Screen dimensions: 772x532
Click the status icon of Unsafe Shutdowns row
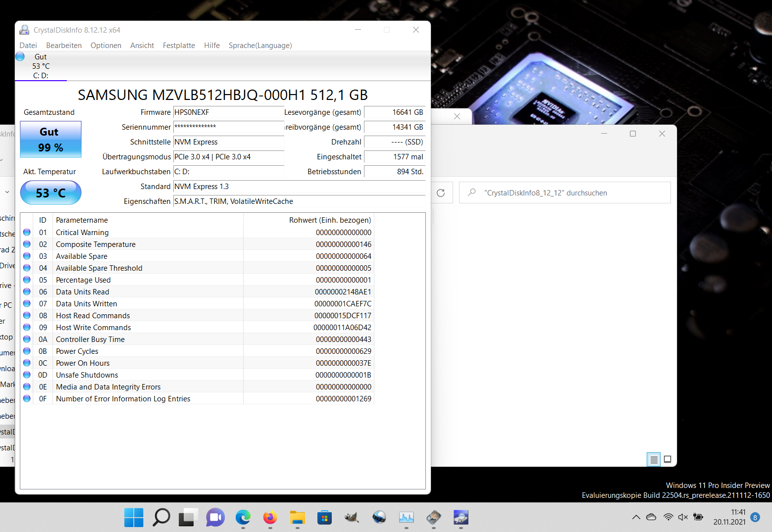[x=27, y=375]
